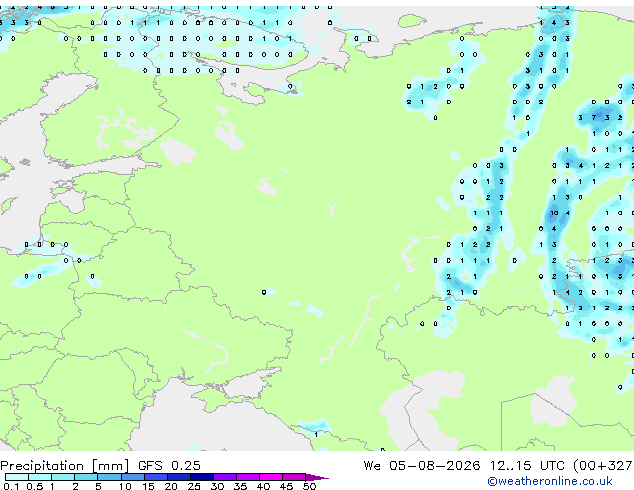Pick the 15–20 mm legend color swatch
The width and height of the screenshot is (634, 490).
click(x=156, y=477)
